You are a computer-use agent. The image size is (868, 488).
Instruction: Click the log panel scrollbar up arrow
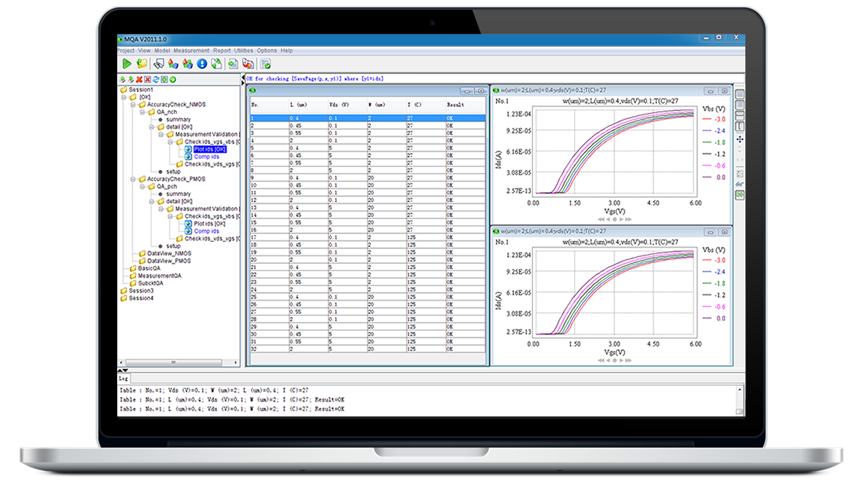point(739,390)
